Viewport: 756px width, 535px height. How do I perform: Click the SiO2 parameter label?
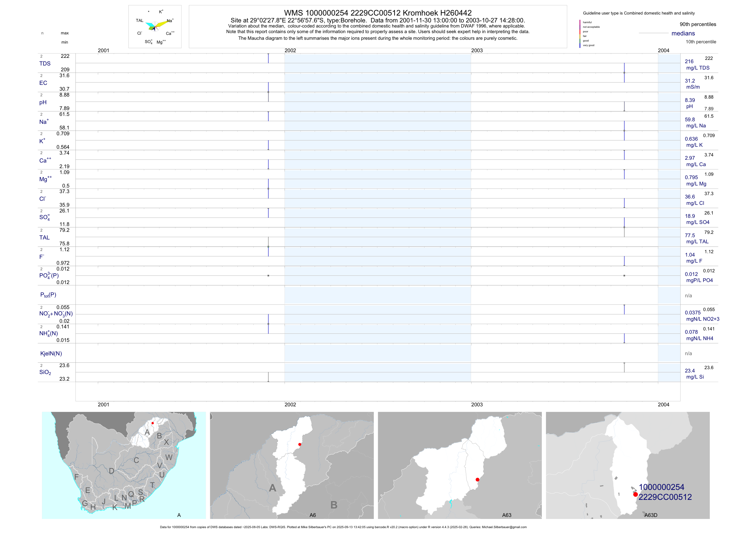tap(45, 372)
